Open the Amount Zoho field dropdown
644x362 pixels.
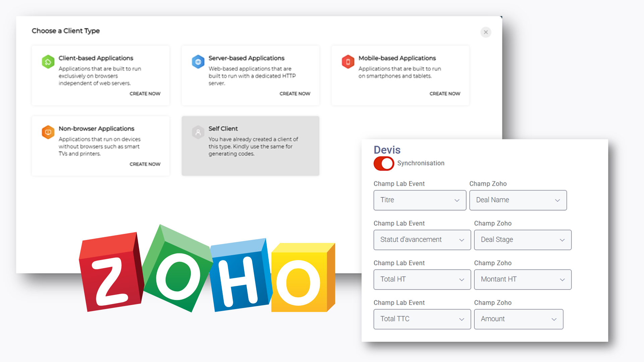pyautogui.click(x=519, y=319)
